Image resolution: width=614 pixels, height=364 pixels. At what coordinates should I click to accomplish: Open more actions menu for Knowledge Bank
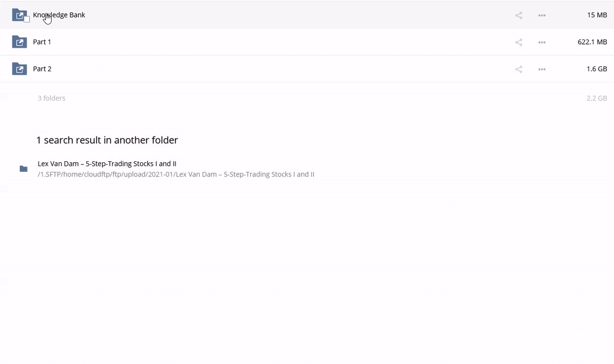(x=542, y=15)
